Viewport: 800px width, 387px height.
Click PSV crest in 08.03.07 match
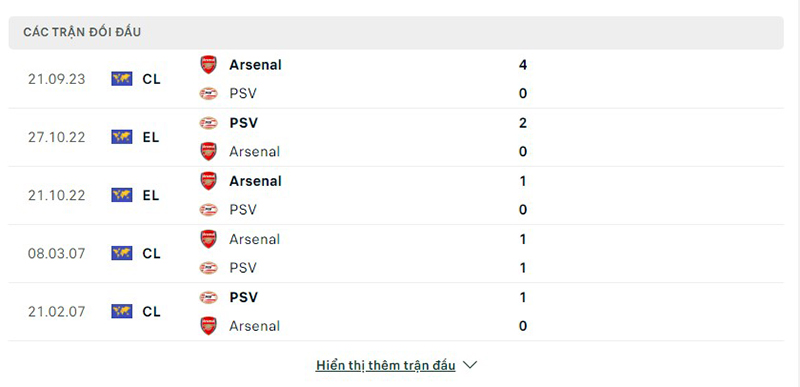pos(208,268)
